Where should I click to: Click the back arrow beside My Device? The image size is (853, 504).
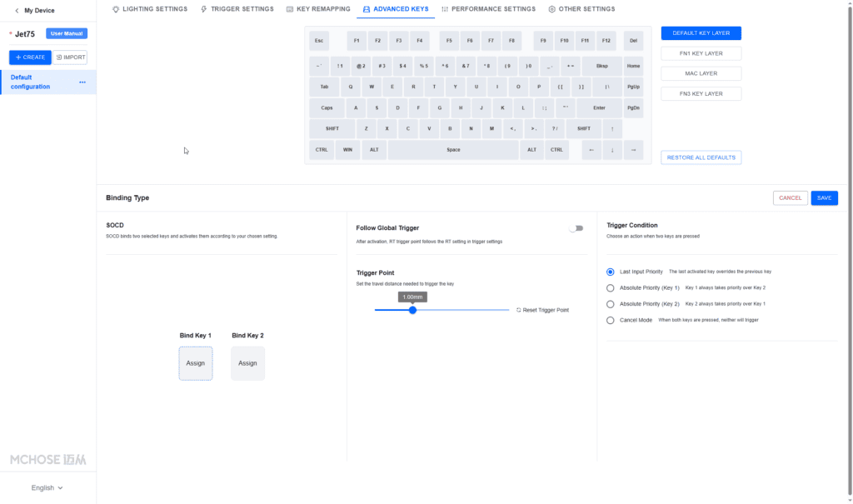click(x=17, y=10)
